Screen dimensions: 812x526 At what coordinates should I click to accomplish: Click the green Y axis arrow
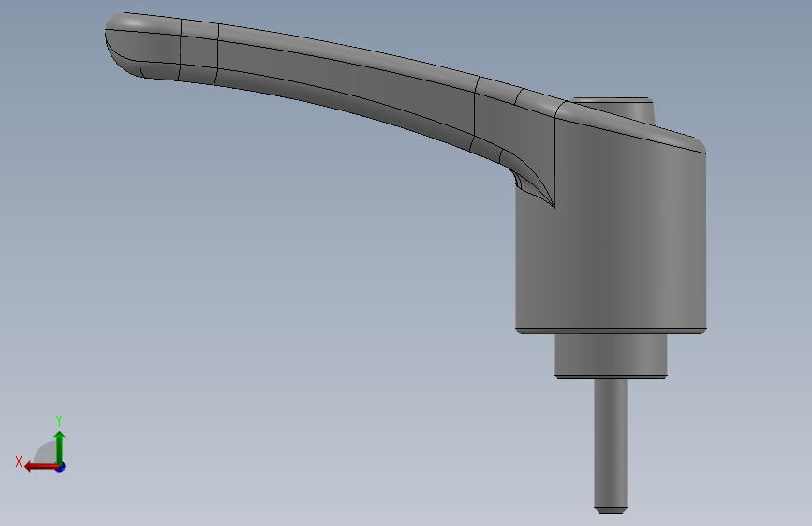pos(60,447)
